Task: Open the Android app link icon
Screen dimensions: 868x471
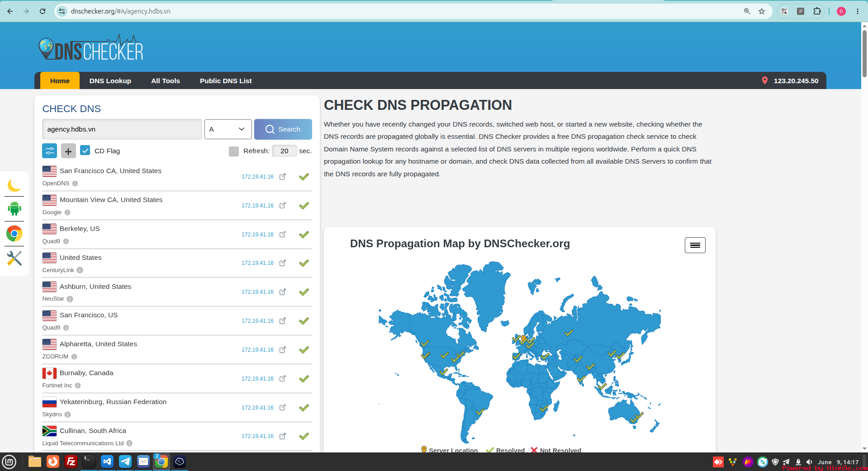Action: tap(14, 208)
